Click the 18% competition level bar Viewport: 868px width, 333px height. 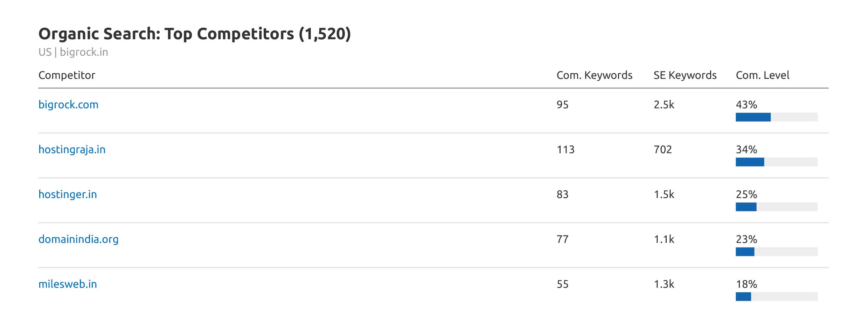tap(776, 297)
